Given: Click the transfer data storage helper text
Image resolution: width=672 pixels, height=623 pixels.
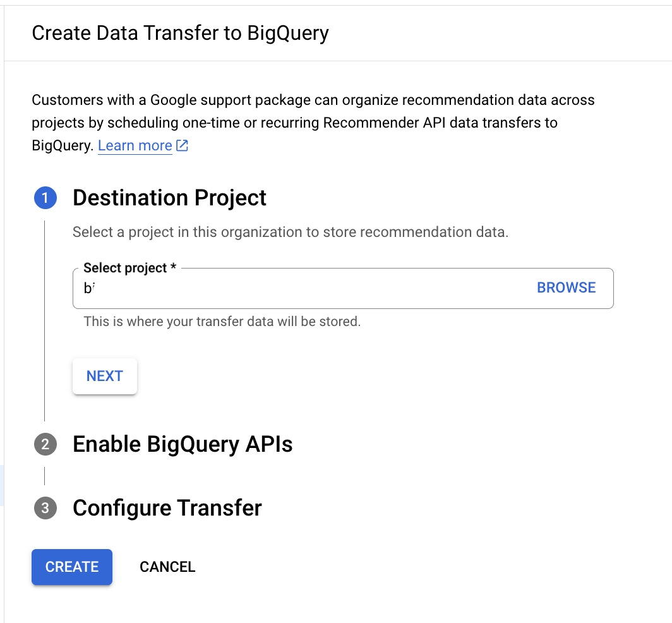Looking at the screenshot, I should point(222,322).
